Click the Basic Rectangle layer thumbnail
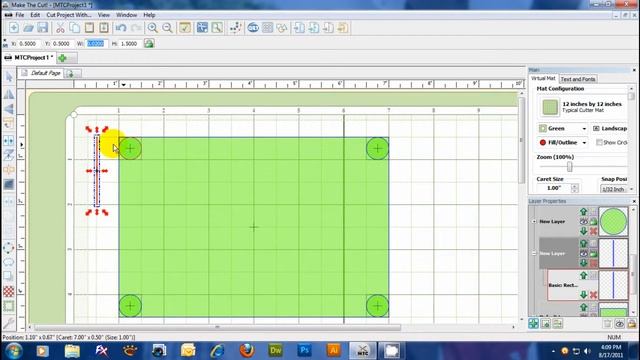640x360 pixels. (x=613, y=285)
